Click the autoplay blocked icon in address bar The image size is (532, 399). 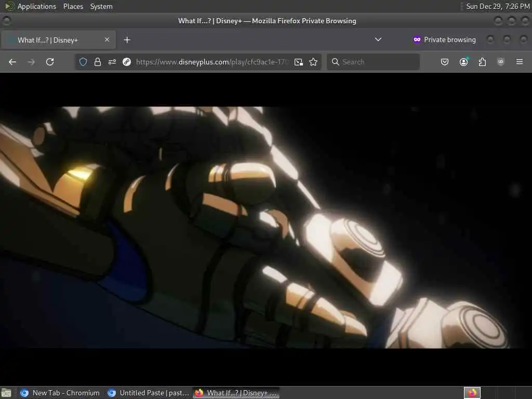(x=127, y=62)
